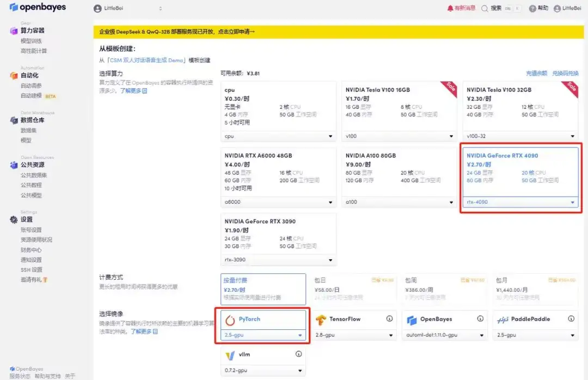Click the 数据仓库 sidebar icon

(x=14, y=120)
